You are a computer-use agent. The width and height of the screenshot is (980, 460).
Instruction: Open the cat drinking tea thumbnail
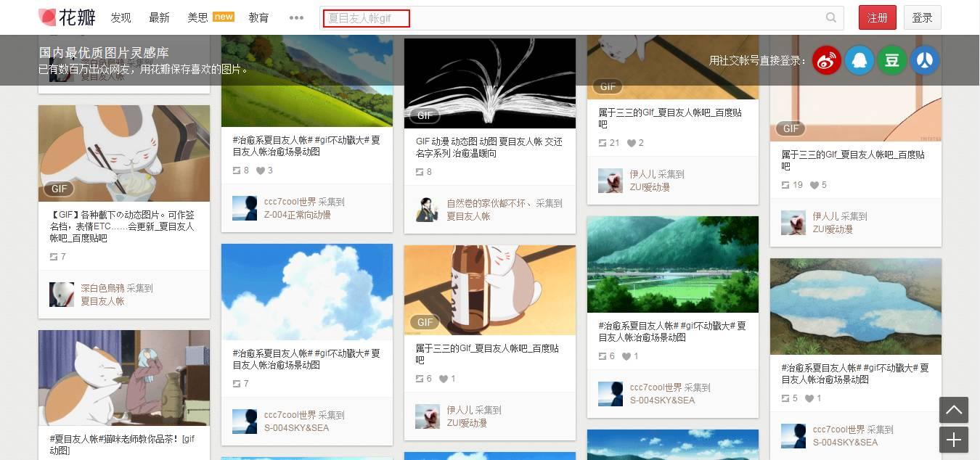click(x=124, y=378)
